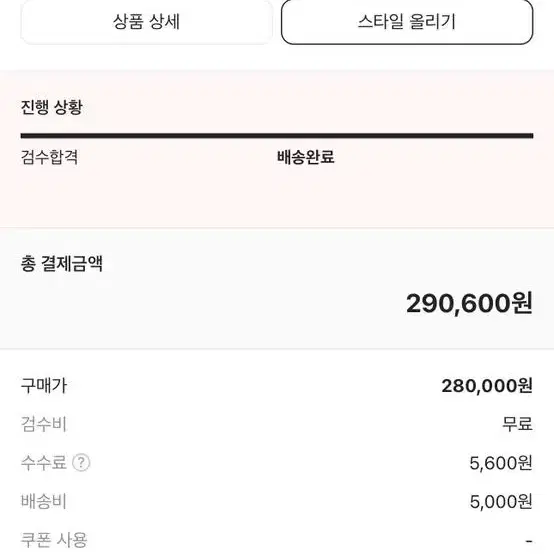Click the 수수료 question mark help icon
The image size is (554, 554).
(x=81, y=462)
